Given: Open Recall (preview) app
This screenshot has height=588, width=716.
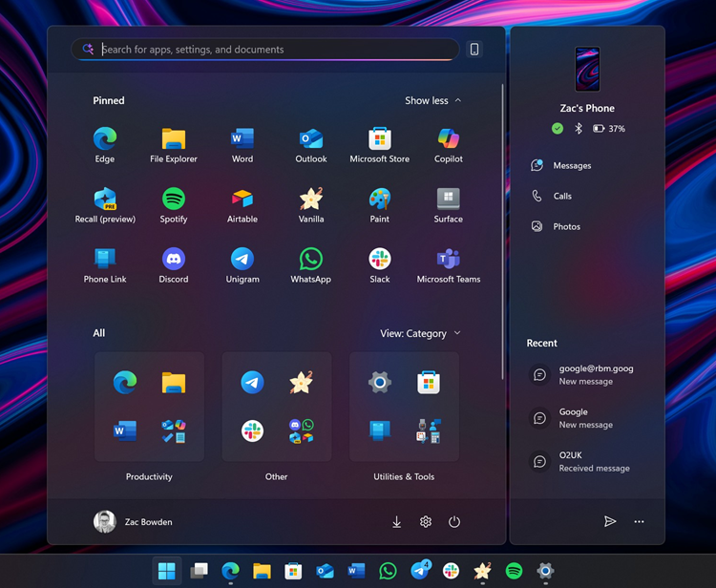Looking at the screenshot, I should [x=105, y=205].
